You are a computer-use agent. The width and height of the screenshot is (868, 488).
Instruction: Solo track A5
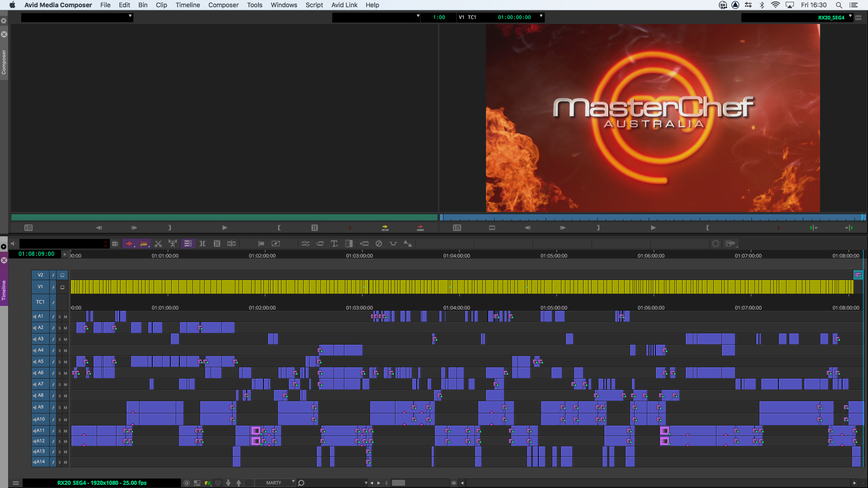click(59, 362)
